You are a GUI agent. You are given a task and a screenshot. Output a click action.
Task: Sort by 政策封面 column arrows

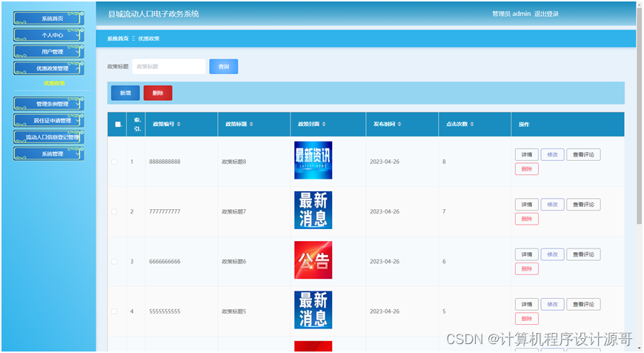tap(324, 124)
